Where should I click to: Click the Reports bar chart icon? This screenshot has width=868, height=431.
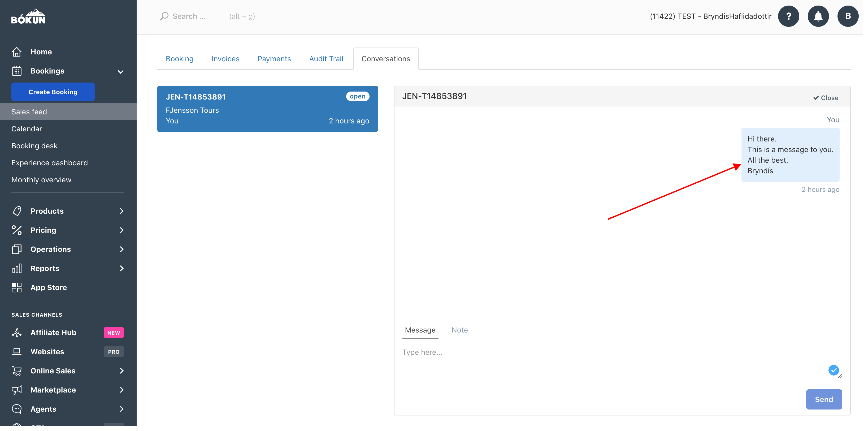[16, 270]
